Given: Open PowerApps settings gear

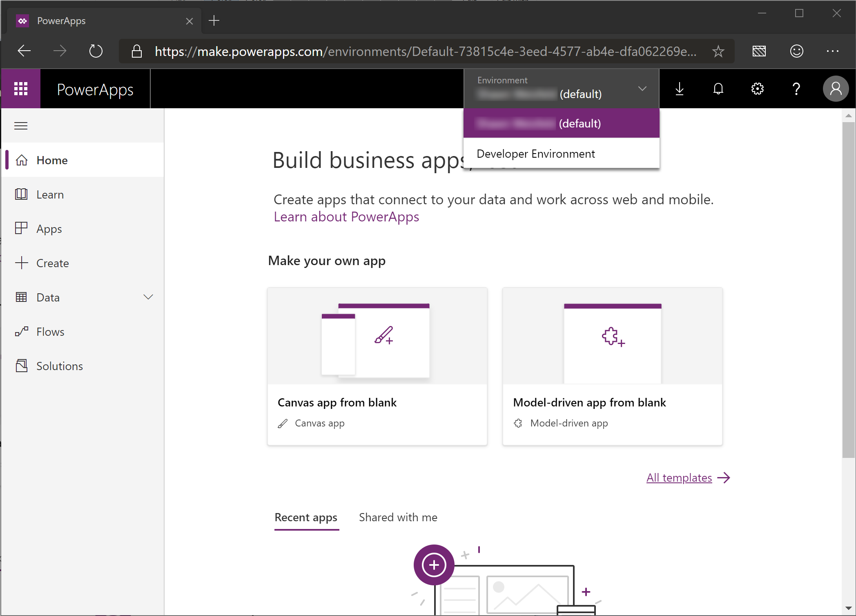Looking at the screenshot, I should [x=757, y=89].
